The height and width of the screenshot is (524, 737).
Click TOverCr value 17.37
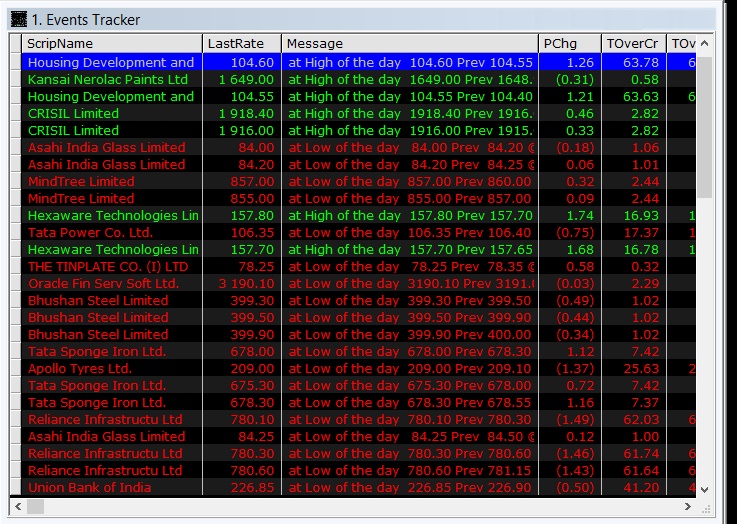click(x=641, y=232)
